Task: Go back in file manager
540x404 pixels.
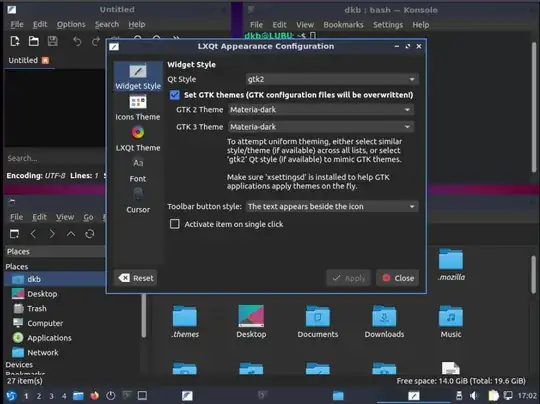Action: click(33, 234)
